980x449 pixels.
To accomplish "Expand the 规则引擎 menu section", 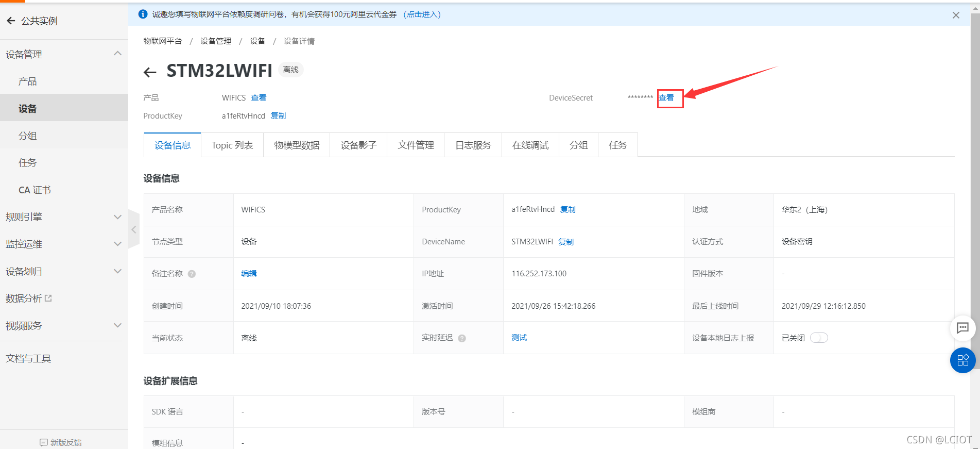I will click(117, 217).
